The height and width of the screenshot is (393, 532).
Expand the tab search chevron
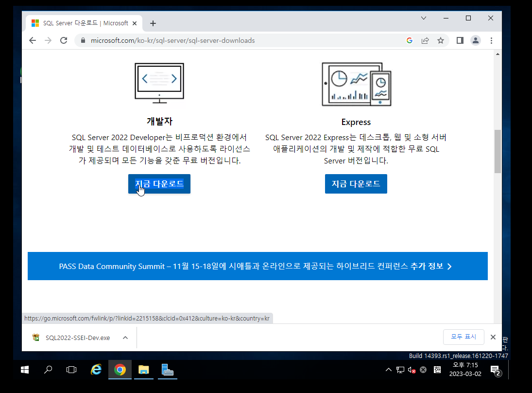point(424,18)
